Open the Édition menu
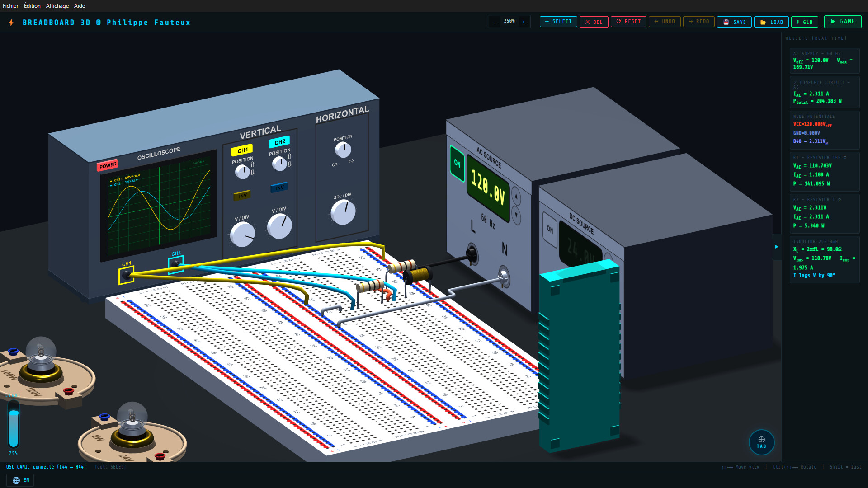This screenshot has height=488, width=868. click(32, 6)
